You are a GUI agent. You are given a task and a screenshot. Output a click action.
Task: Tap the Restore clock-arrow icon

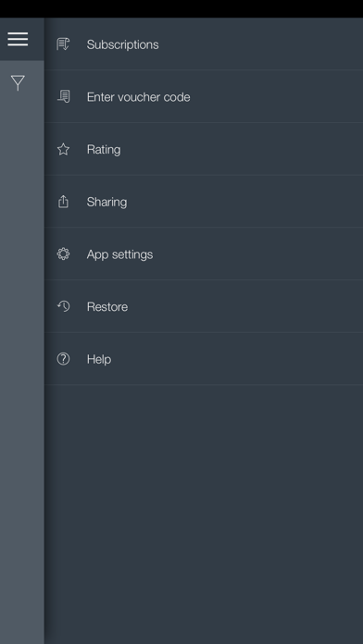[63, 306]
